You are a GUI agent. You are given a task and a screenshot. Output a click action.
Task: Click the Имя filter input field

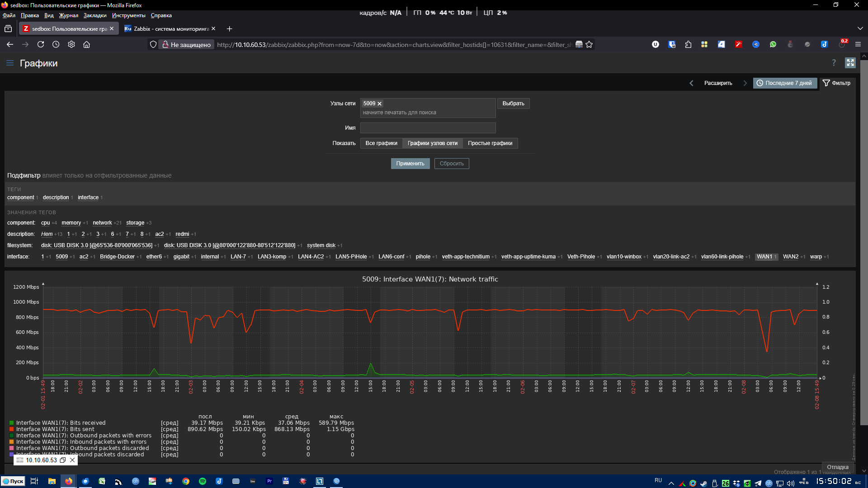click(428, 128)
